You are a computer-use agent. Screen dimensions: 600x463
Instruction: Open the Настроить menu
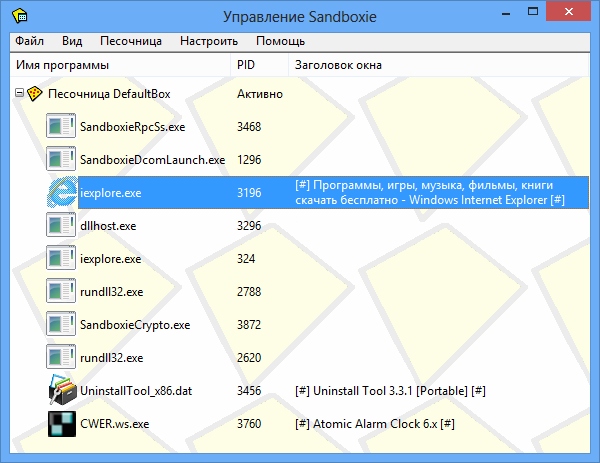coord(209,41)
